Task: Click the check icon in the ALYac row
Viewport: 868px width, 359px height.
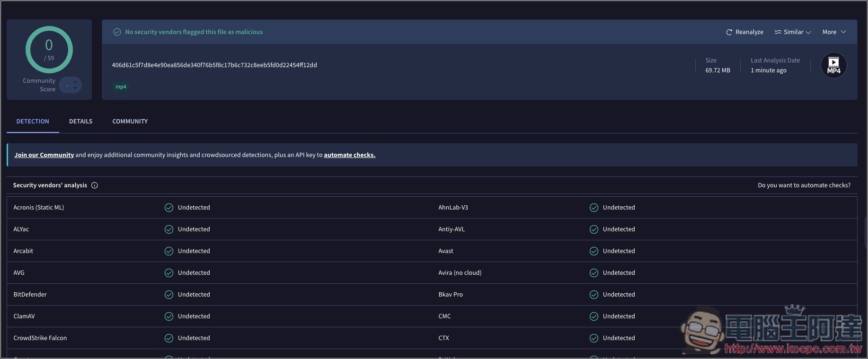Action: (169, 229)
